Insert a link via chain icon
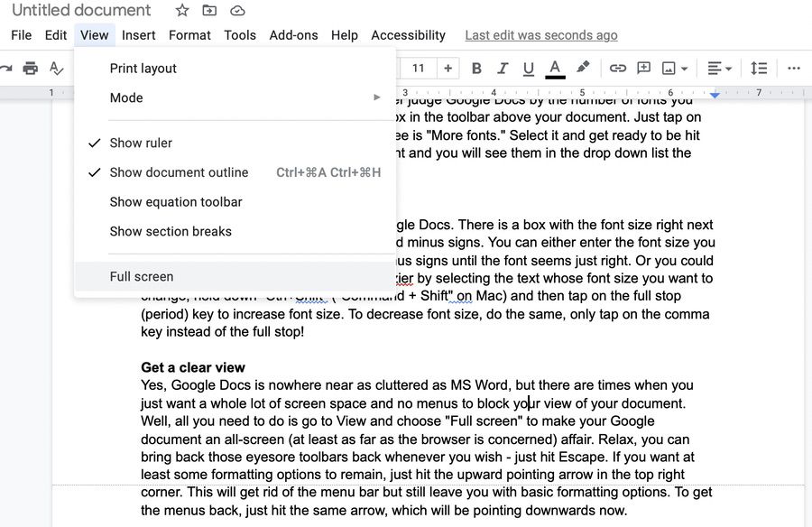The image size is (812, 527). tap(617, 68)
